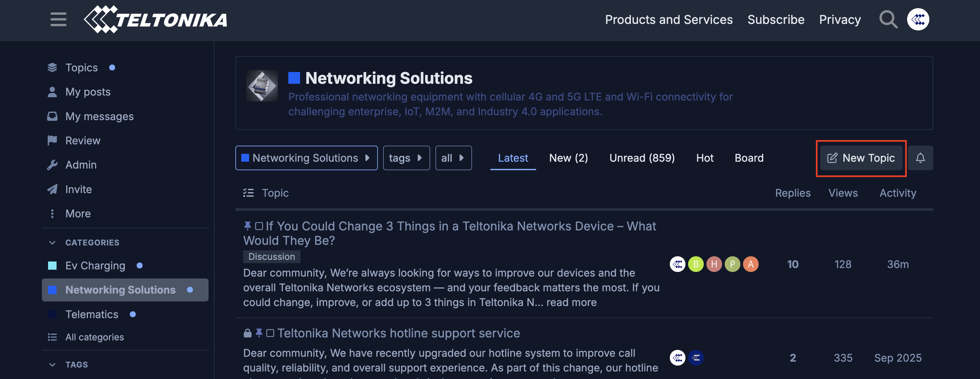980x379 pixels.
Task: Toggle the bulk select topics icon
Action: 248,193
